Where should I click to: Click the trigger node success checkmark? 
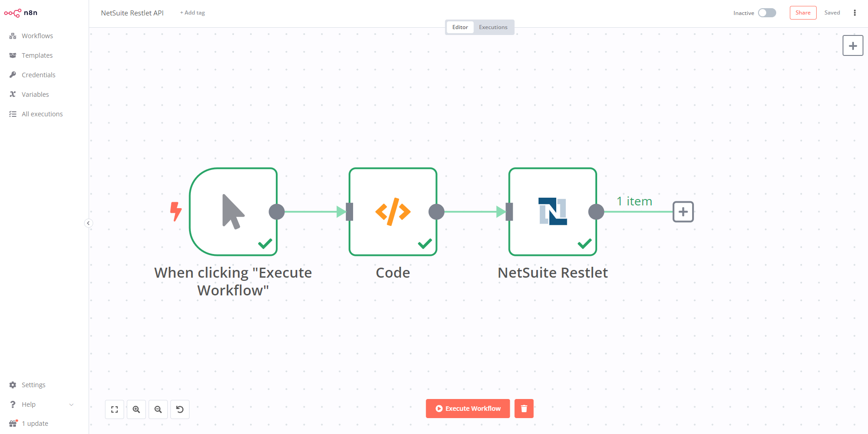click(265, 244)
